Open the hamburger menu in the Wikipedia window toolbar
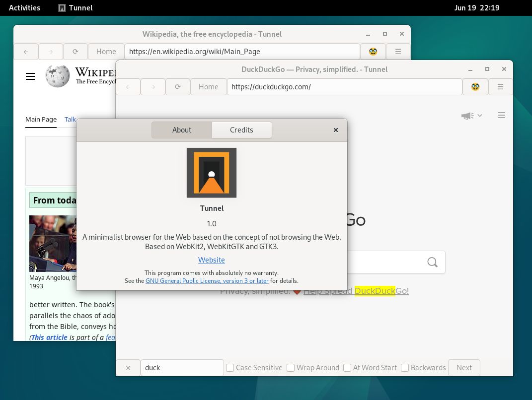 tap(398, 51)
